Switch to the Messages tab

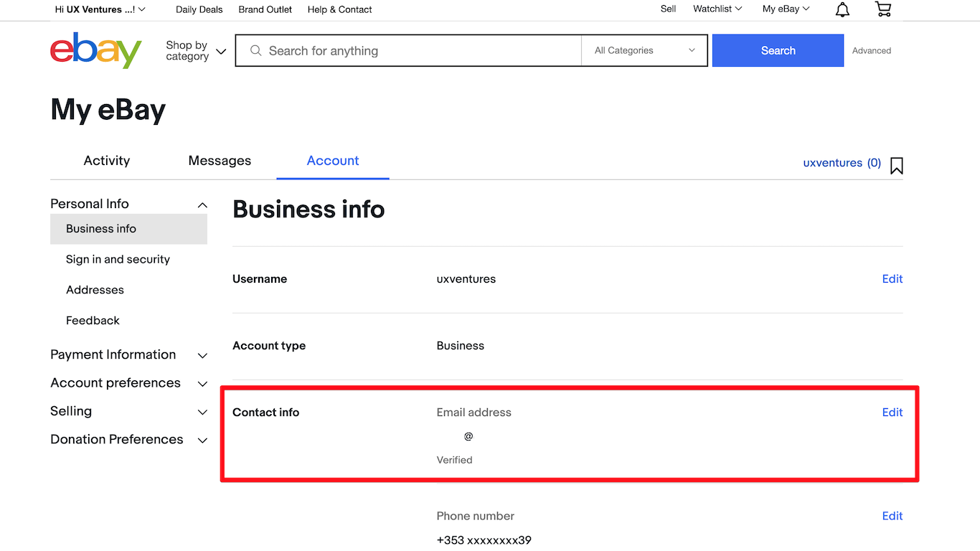click(220, 161)
